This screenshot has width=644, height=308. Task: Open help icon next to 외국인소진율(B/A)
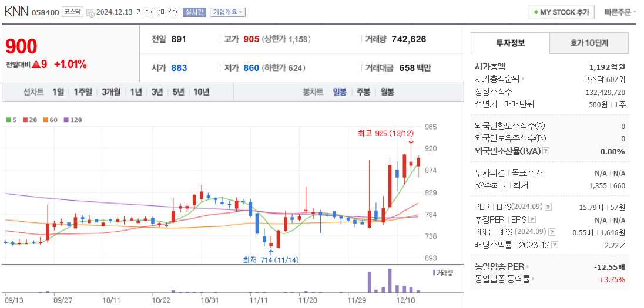(546, 151)
